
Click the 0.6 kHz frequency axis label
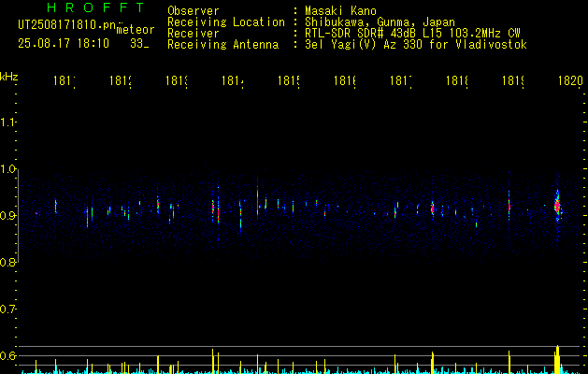pos(7,355)
